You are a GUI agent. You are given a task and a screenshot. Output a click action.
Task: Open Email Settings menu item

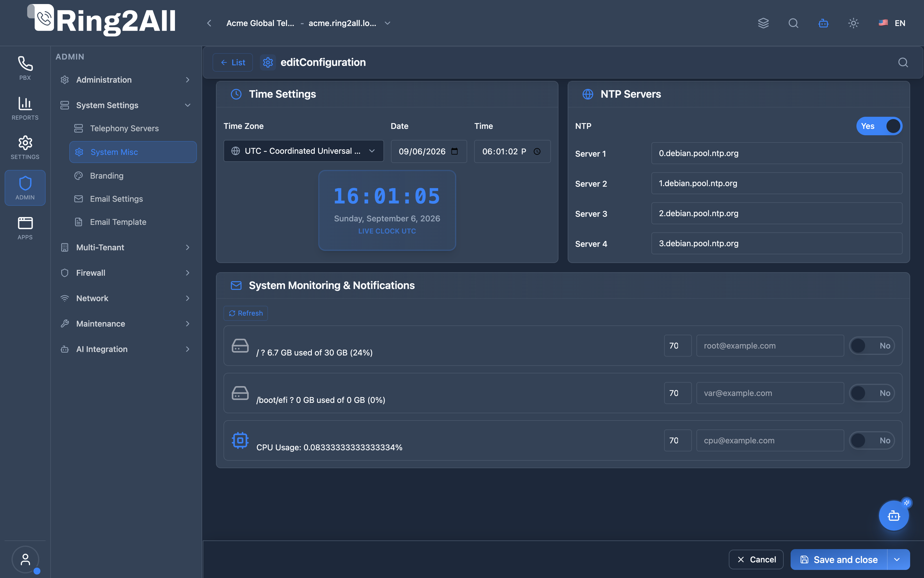133,199
